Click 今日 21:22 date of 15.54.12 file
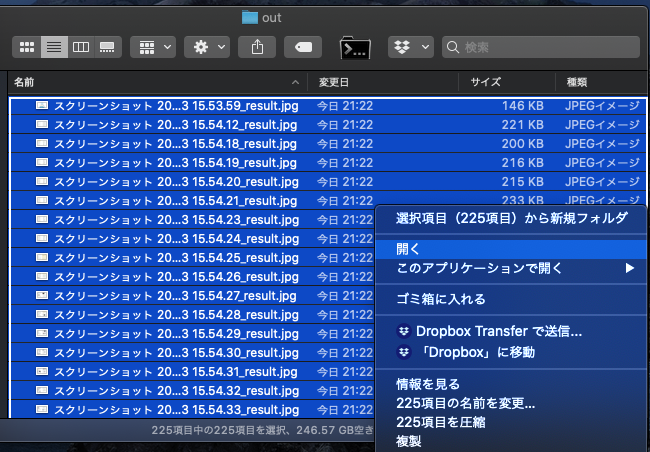Screen dimensions: 650x452 click(x=345, y=125)
